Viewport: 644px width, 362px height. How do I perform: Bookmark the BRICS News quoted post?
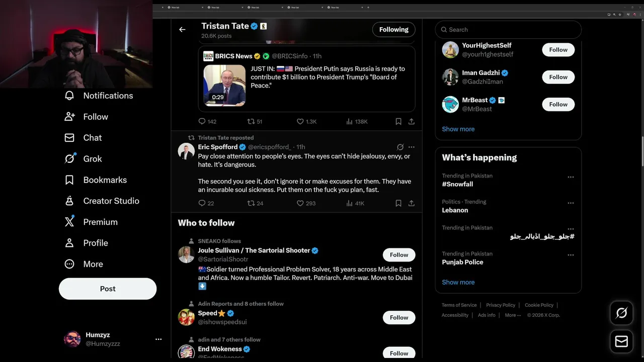pyautogui.click(x=398, y=122)
